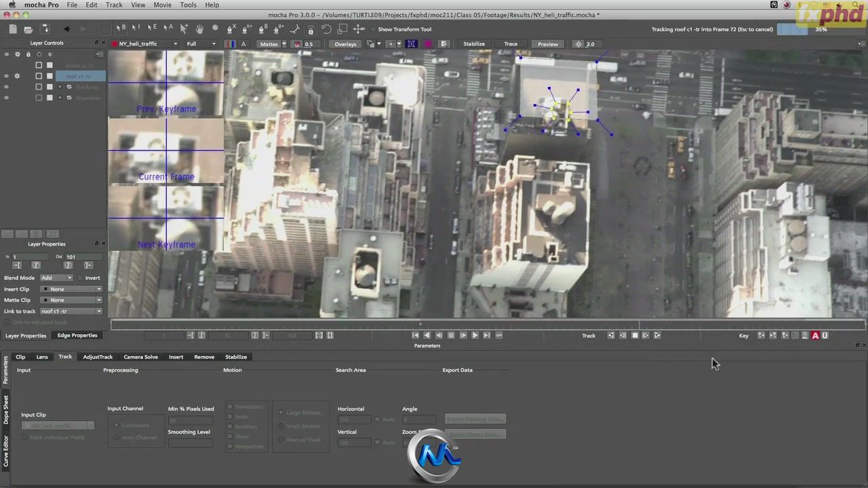
Task: Switch to the Camera Solve tab
Action: (140, 357)
